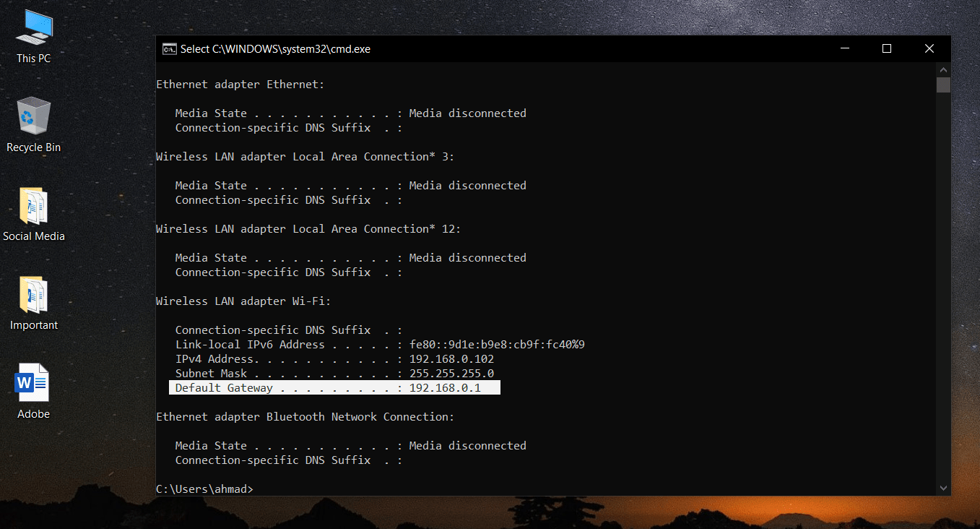This screenshot has width=980, height=529.
Task: Click the "Wireless LAN adapter Wi-Fi:" heading
Action: [x=243, y=301]
